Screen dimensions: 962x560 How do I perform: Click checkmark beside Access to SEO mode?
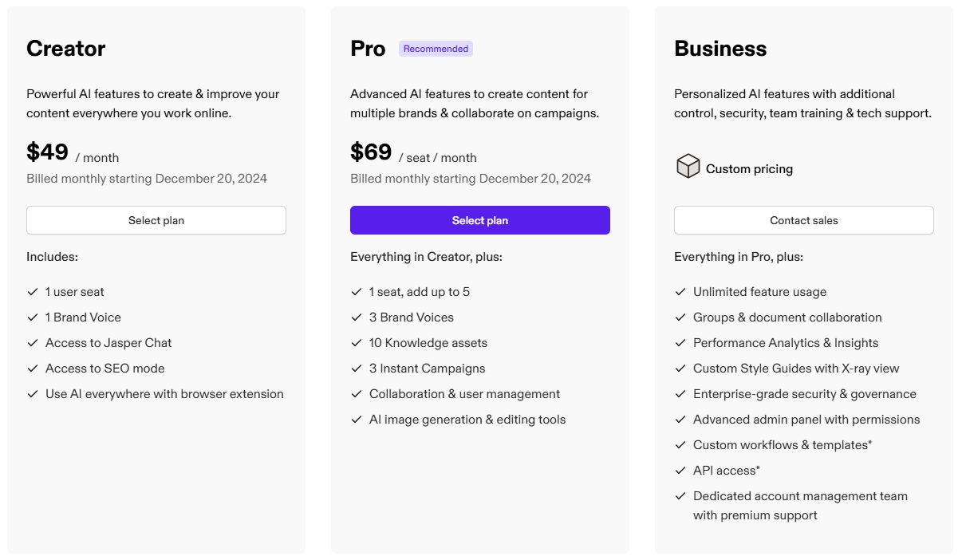pyautogui.click(x=33, y=369)
